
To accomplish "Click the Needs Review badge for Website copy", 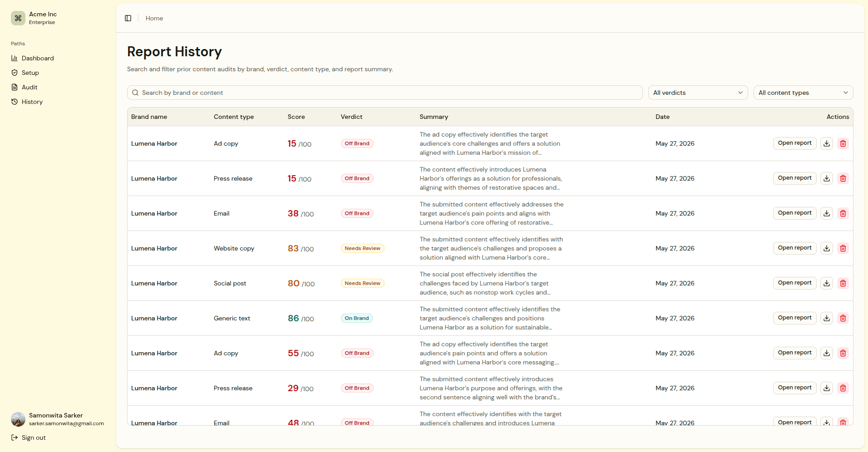I will pyautogui.click(x=362, y=248).
